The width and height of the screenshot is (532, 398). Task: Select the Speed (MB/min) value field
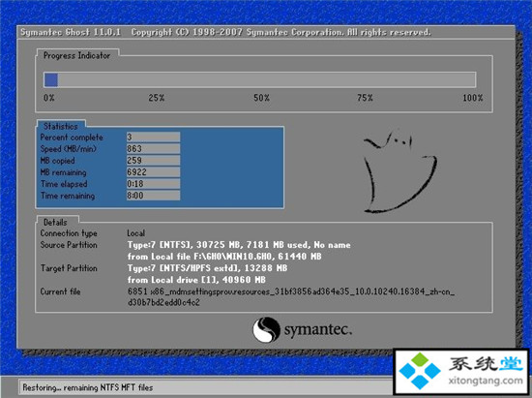[x=153, y=148]
